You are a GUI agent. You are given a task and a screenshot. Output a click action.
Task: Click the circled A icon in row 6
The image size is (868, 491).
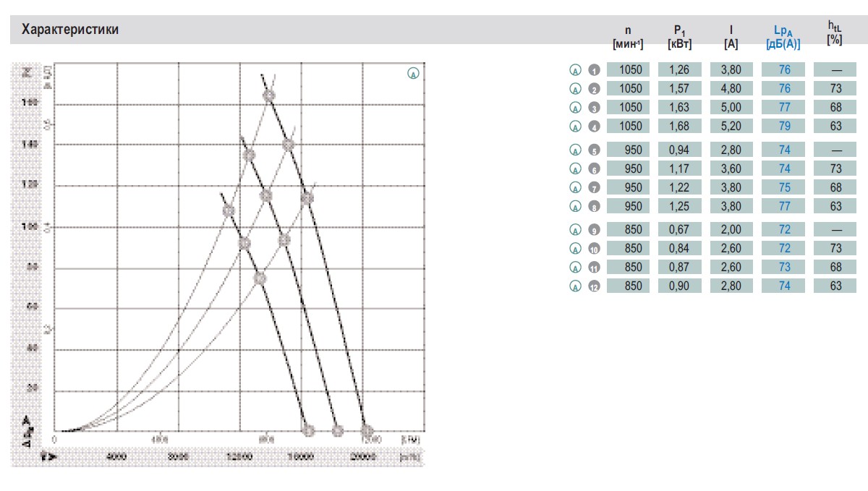click(575, 170)
